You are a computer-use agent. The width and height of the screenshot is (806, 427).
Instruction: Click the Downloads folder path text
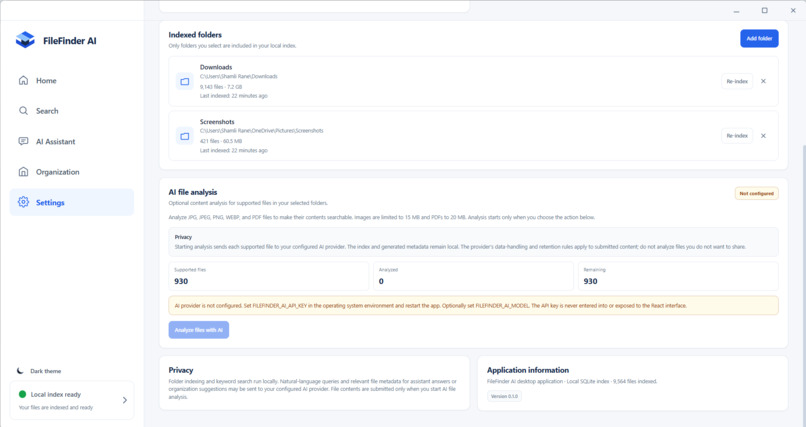[x=239, y=77]
